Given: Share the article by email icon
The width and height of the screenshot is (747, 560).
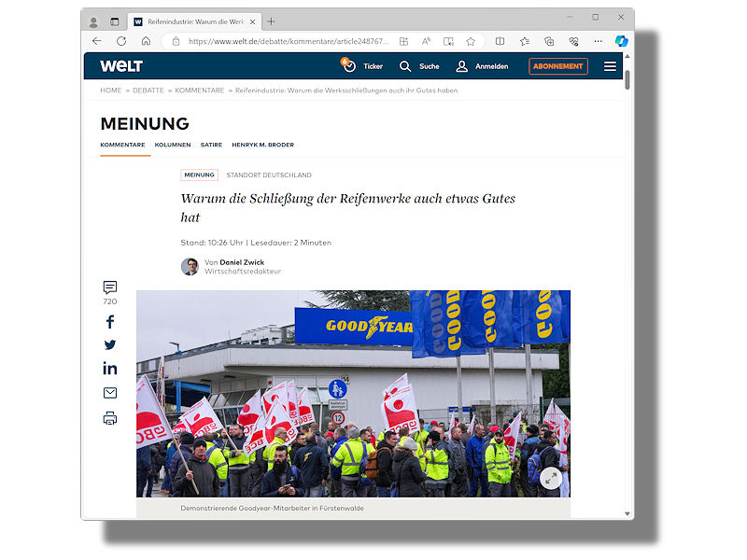Looking at the screenshot, I should click(x=109, y=392).
